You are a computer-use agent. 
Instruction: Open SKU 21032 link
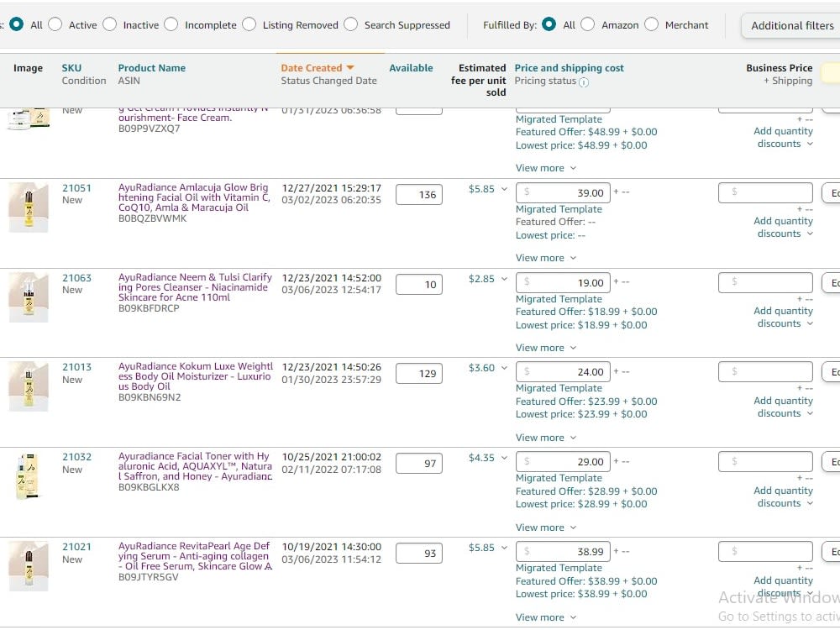click(76, 457)
